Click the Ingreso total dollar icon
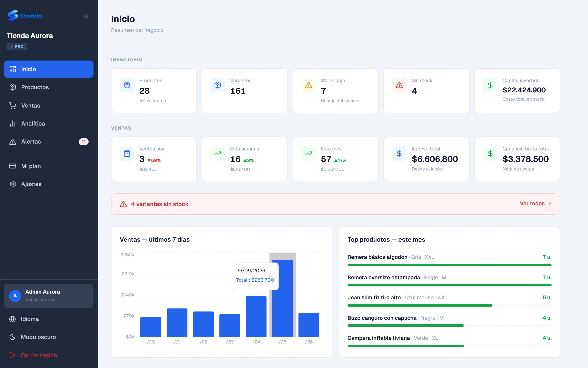This screenshot has height=368, width=588. tap(399, 153)
